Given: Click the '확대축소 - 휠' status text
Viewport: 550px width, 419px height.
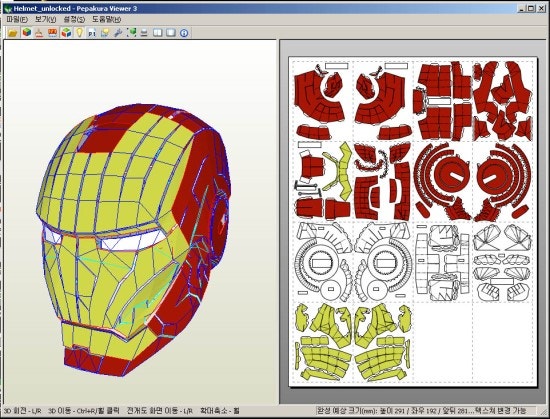Looking at the screenshot, I should coord(220,411).
